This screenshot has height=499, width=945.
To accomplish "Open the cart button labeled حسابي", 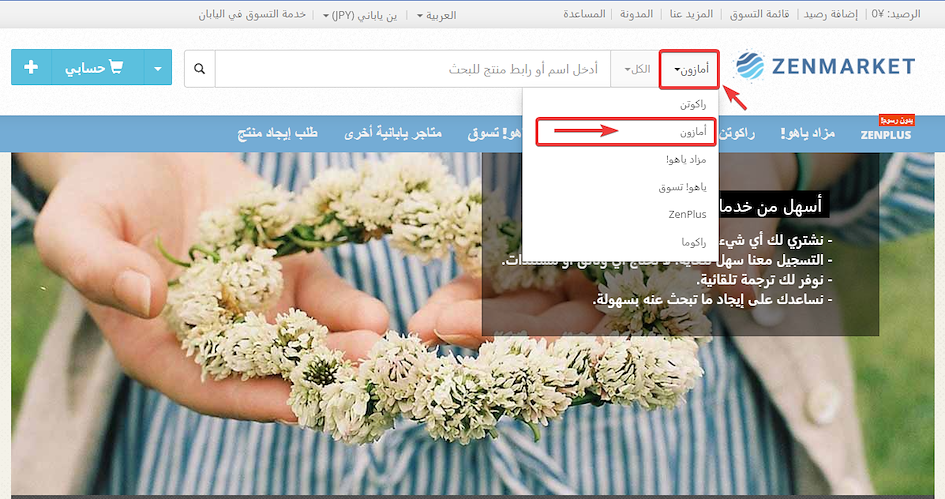I will tap(97, 67).
